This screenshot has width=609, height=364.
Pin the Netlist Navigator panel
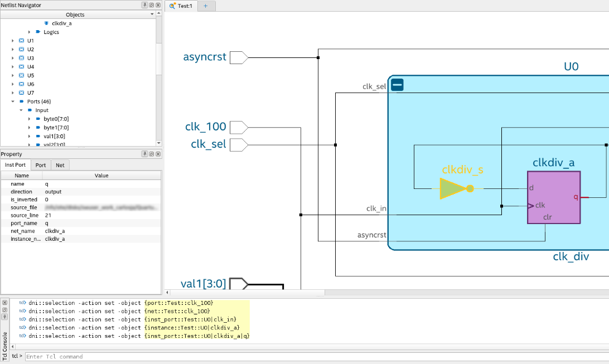144,5
